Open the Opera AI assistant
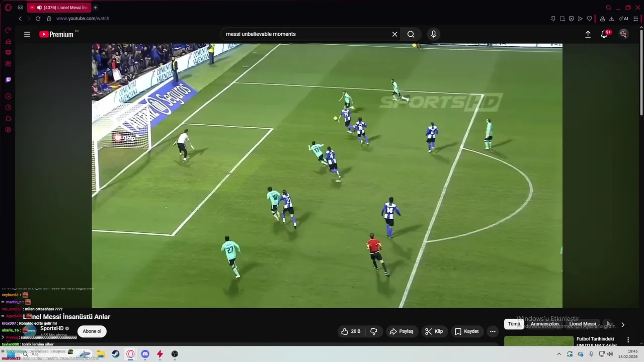Viewport: 644px width, 362px height. tap(623, 19)
